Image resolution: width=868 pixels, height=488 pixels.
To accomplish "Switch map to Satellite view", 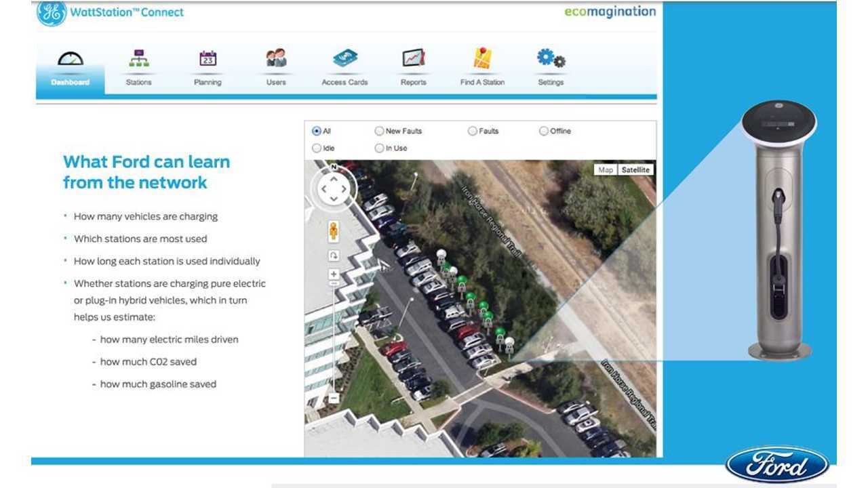I will point(635,169).
